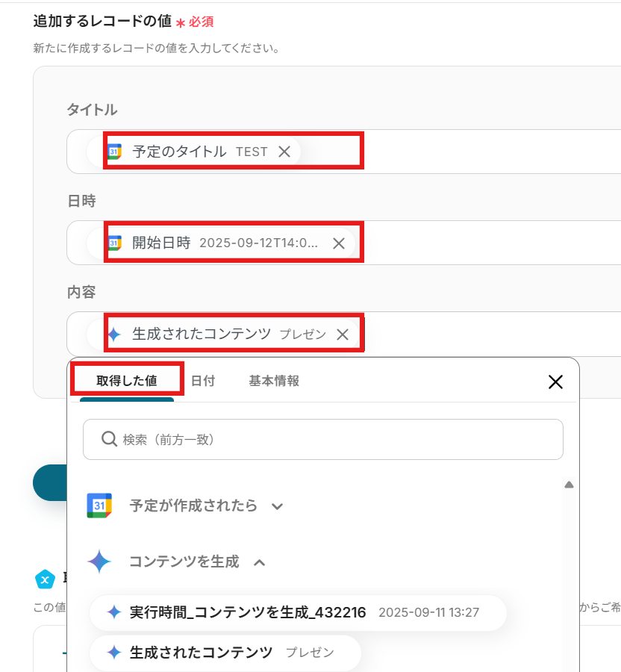Remove the 開始日時 chip with its X
This screenshot has width=621, height=672.
click(x=339, y=243)
